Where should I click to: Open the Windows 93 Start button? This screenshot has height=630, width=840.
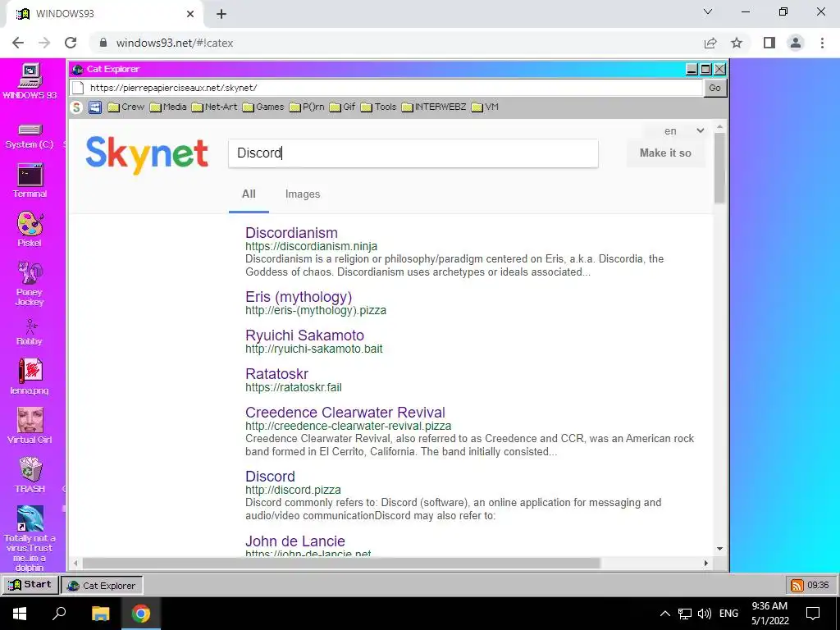pyautogui.click(x=30, y=585)
